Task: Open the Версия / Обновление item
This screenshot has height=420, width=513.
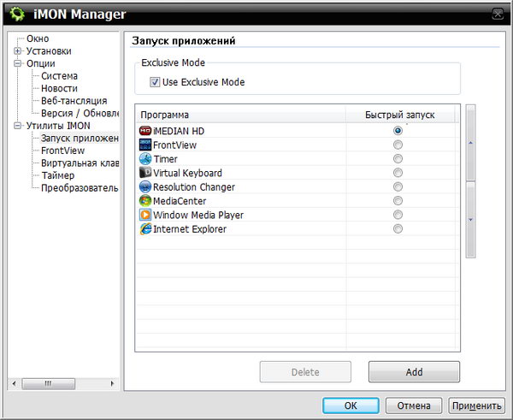Action: pyautogui.click(x=80, y=113)
